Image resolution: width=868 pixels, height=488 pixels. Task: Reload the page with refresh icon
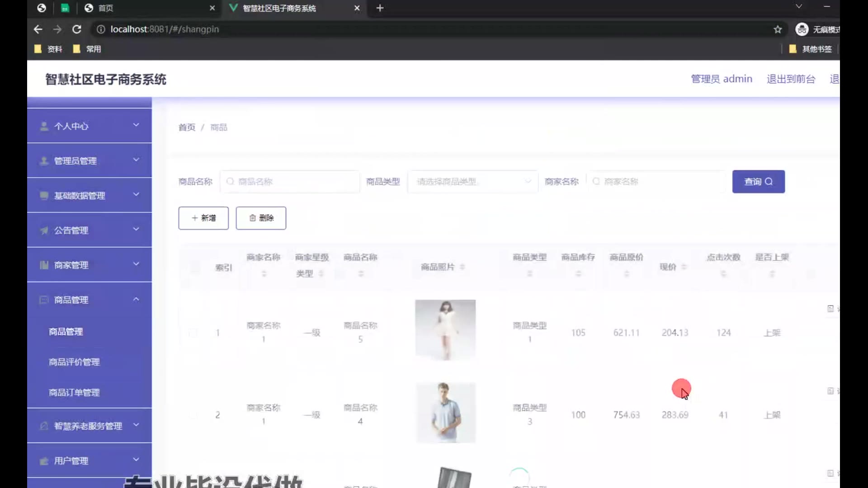pyautogui.click(x=77, y=29)
